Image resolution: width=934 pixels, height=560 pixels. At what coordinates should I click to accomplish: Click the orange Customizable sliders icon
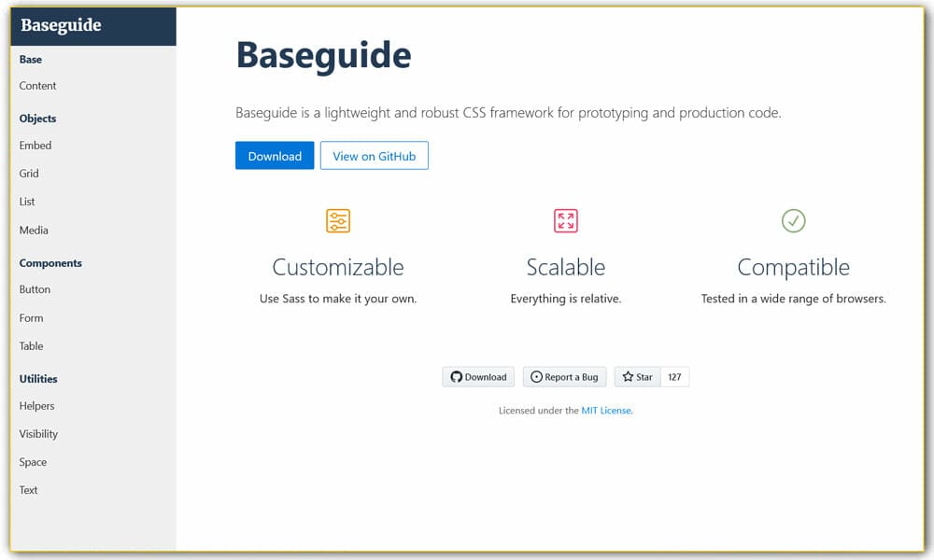337,220
